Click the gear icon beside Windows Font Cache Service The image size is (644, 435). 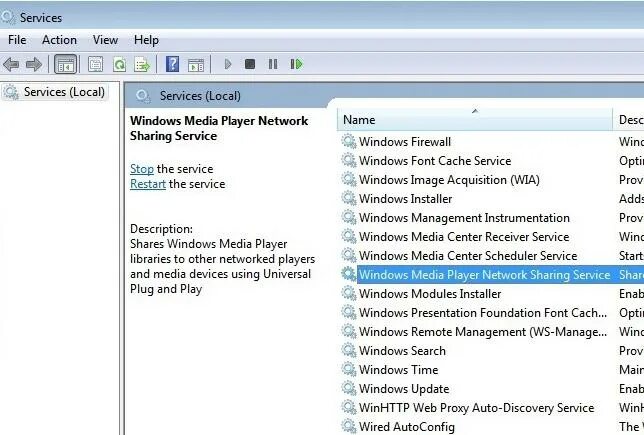pos(349,160)
